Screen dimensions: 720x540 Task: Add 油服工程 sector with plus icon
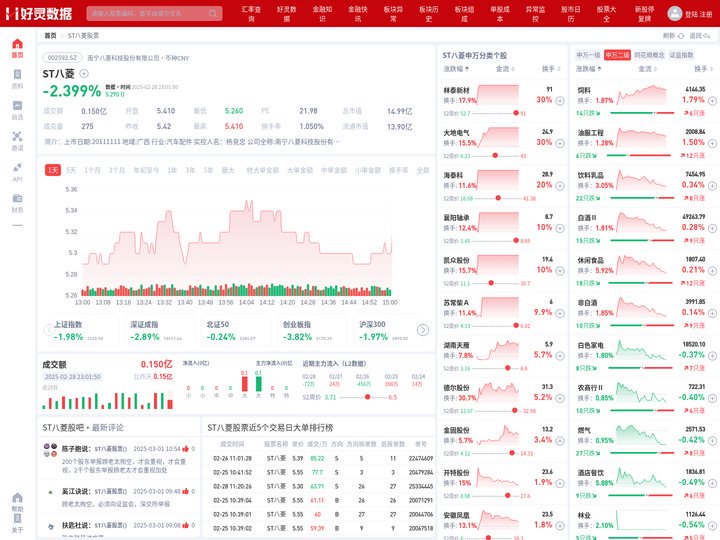click(712, 143)
